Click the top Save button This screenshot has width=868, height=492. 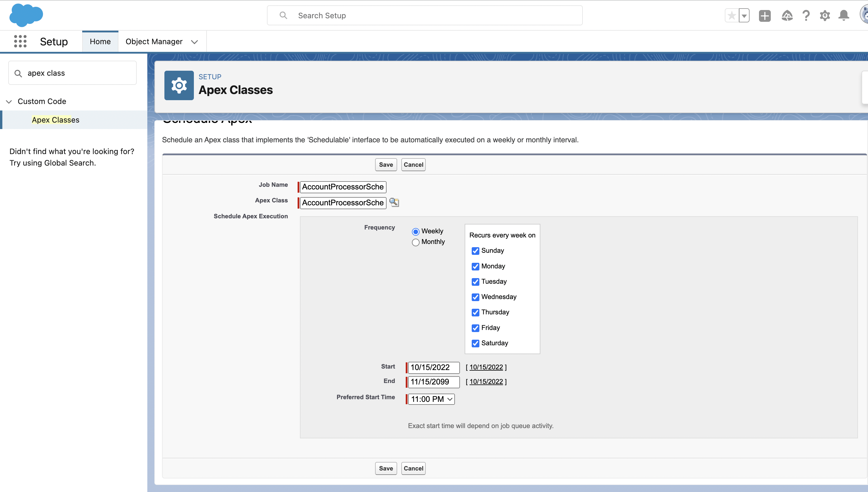pos(385,165)
